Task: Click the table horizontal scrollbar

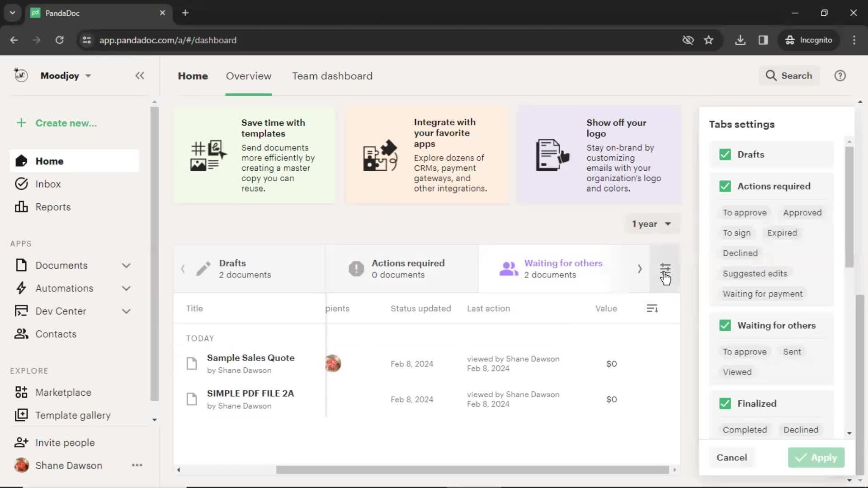Action: coord(472,470)
